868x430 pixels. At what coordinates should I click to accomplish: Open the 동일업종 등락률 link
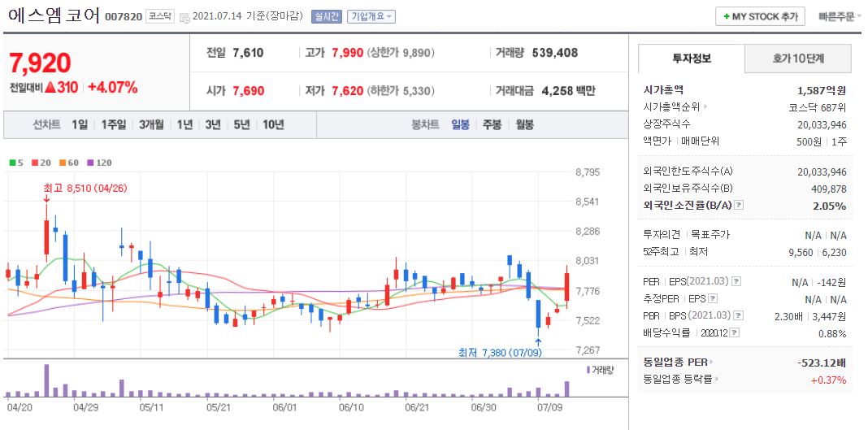point(680,380)
